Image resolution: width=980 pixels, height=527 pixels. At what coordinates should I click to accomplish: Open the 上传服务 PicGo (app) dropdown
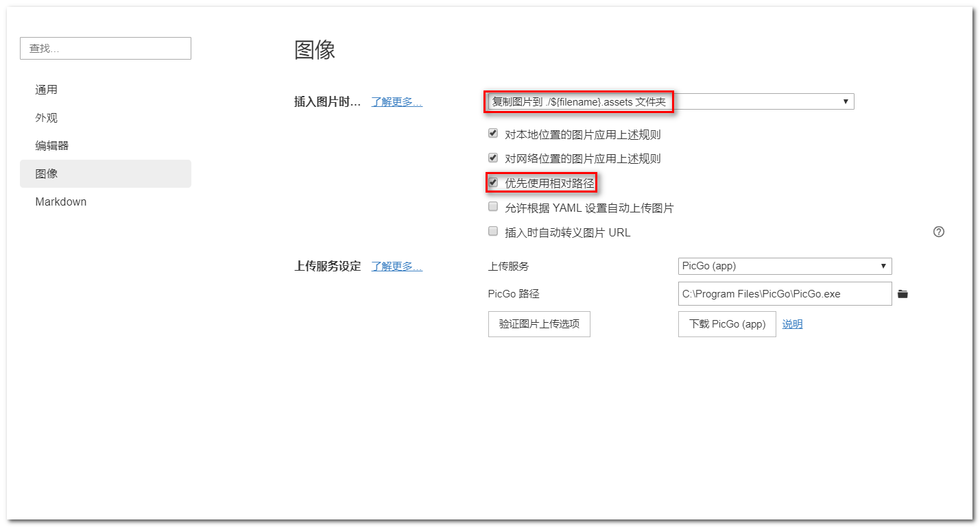coord(785,266)
